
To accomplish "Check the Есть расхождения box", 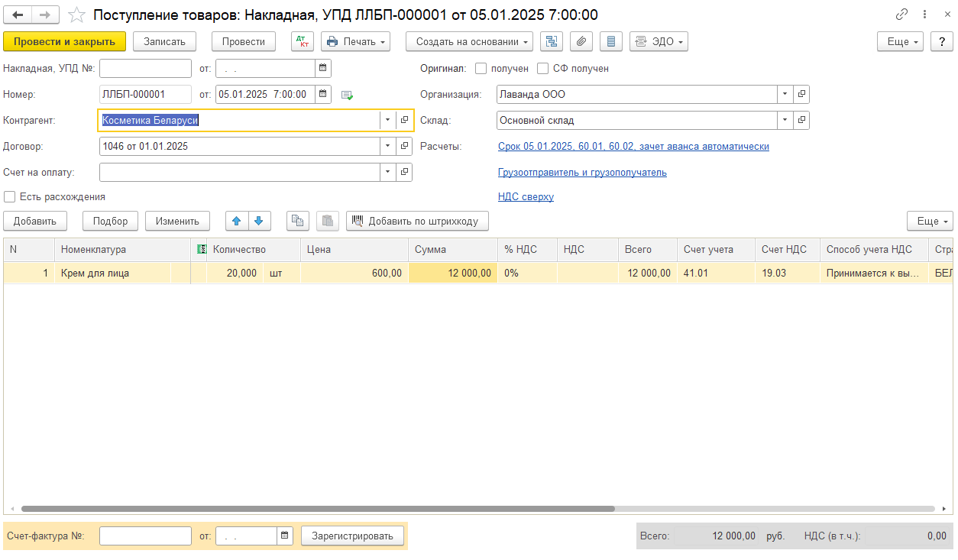I will [10, 196].
